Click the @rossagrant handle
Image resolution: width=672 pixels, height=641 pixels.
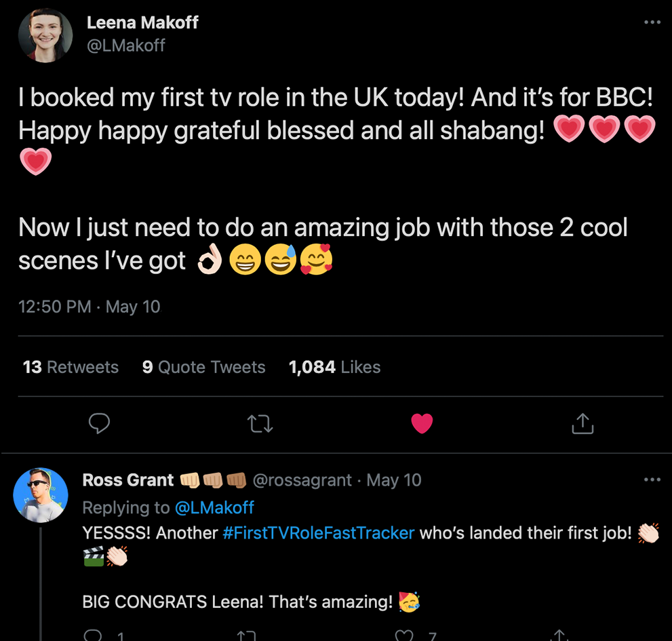point(302,480)
